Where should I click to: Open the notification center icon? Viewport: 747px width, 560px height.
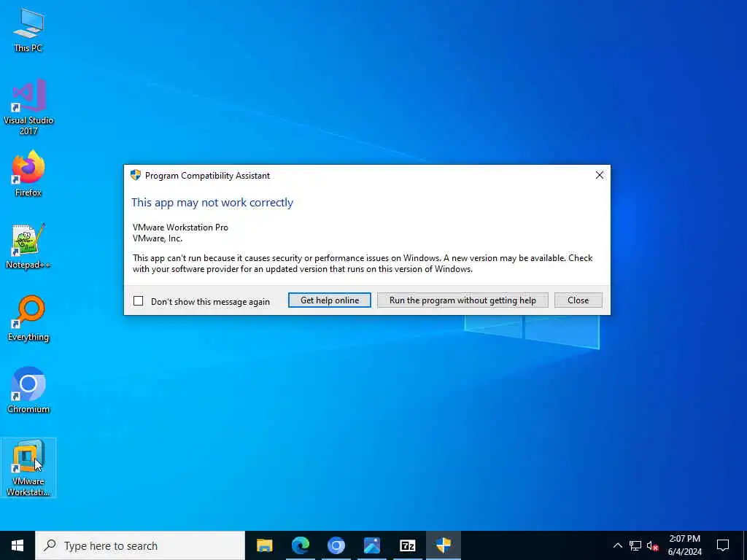pos(723,545)
